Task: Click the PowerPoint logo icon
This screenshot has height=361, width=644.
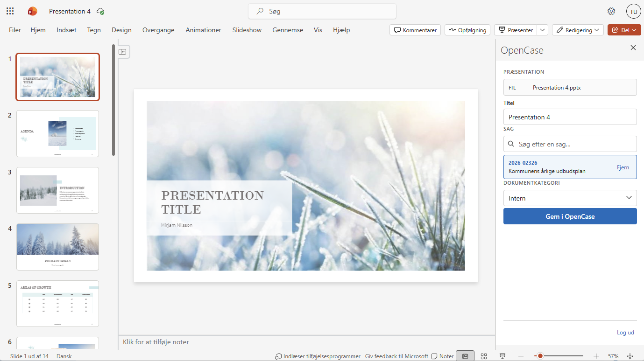Action: tap(32, 11)
